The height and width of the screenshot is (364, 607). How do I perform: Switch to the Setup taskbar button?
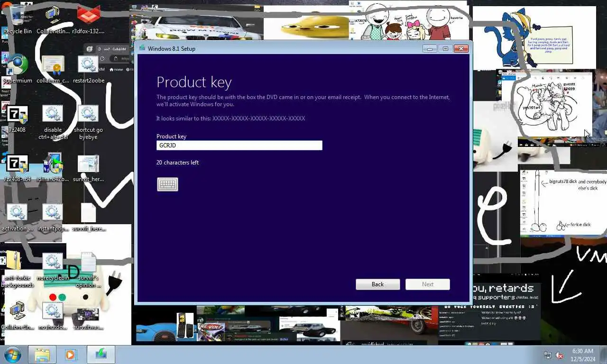pos(101,355)
